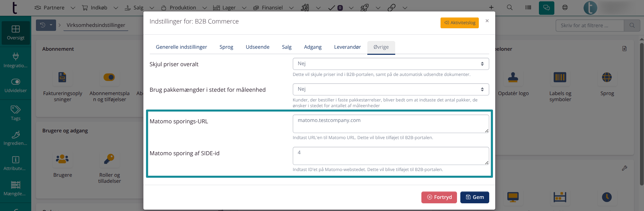This screenshot has height=211, width=644.
Task: Open Udvidelser toggle icon in sidebar
Action: pos(15,85)
